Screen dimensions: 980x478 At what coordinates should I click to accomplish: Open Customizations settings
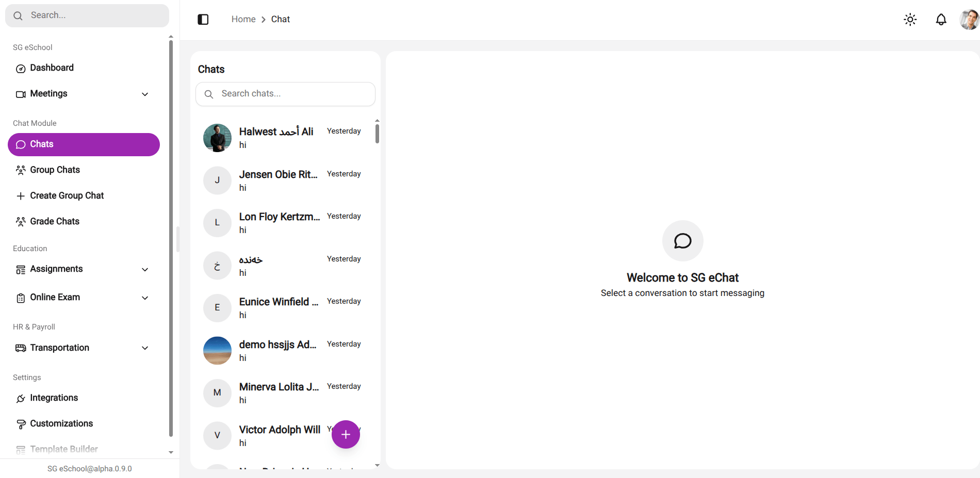[x=84, y=424]
